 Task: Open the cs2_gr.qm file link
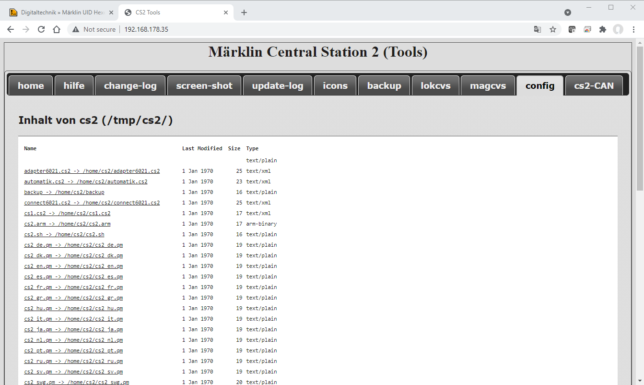73,298
